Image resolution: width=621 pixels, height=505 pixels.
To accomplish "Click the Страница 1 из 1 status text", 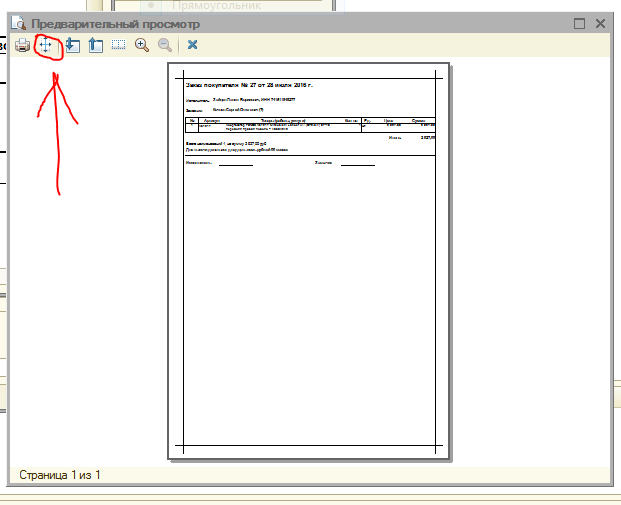I will click(x=60, y=474).
